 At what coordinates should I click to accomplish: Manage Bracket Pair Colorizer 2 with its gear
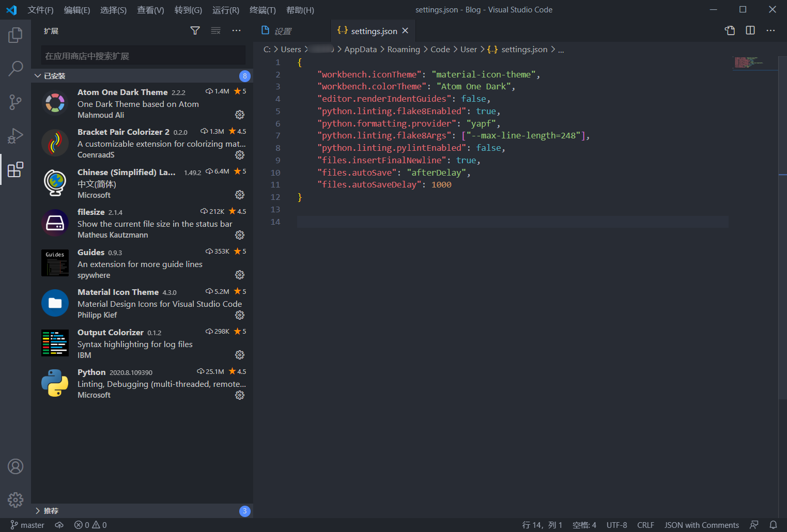pos(240,155)
